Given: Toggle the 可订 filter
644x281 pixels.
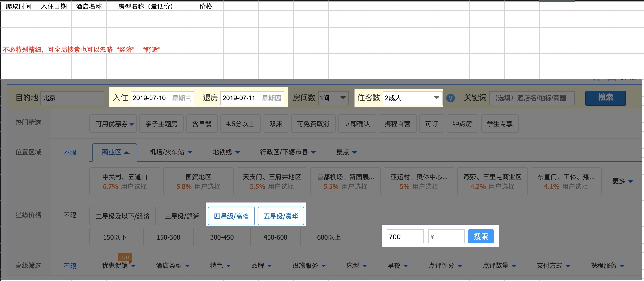Looking at the screenshot, I should pyautogui.click(x=432, y=124).
